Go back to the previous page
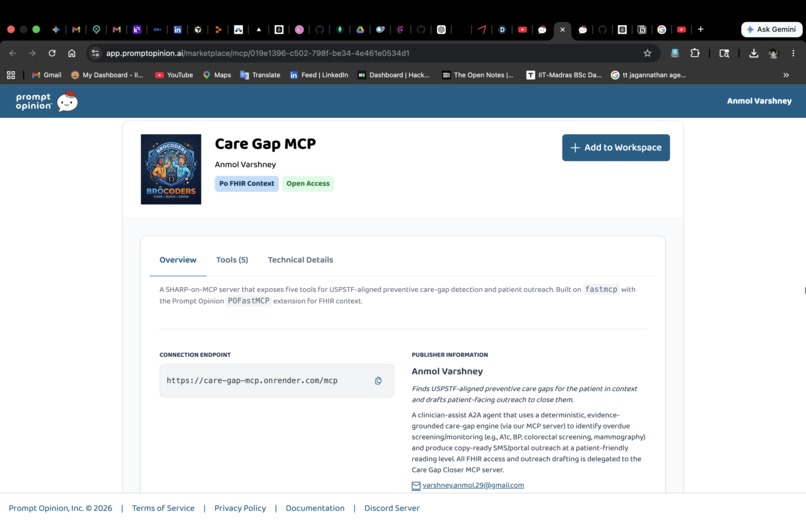The image size is (806, 524). [x=13, y=53]
